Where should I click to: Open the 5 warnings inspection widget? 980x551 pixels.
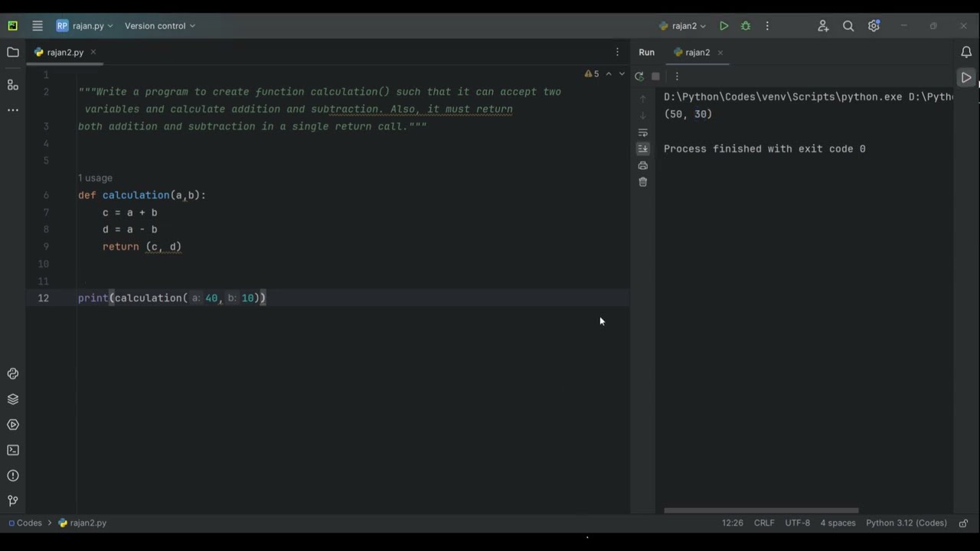592,74
